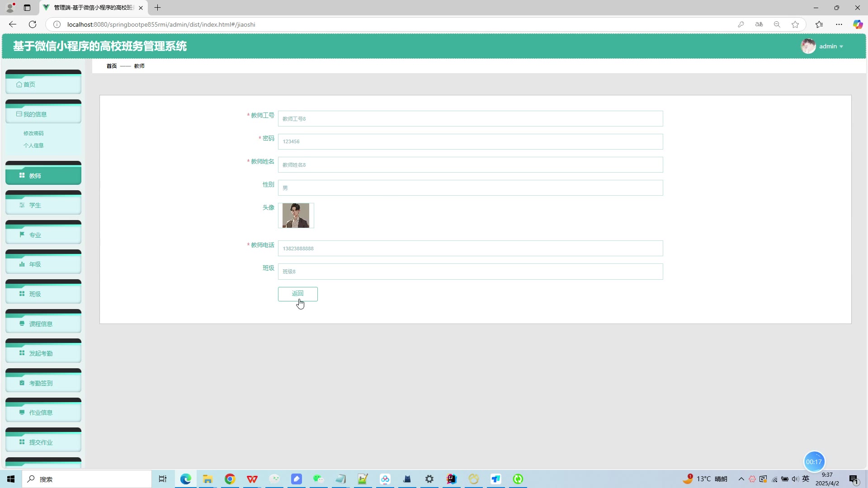This screenshot has height=488, width=868.
Task: Click the sliders icon beside 学生
Action: point(22,205)
